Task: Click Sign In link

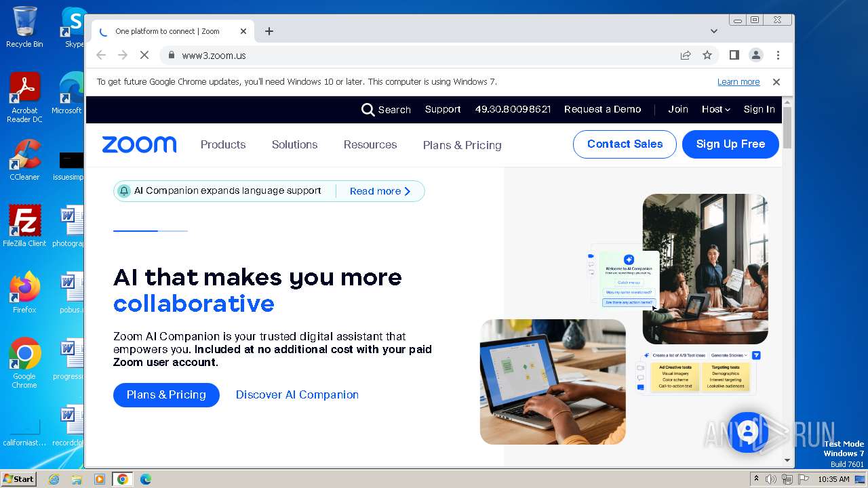Action: pyautogui.click(x=759, y=109)
